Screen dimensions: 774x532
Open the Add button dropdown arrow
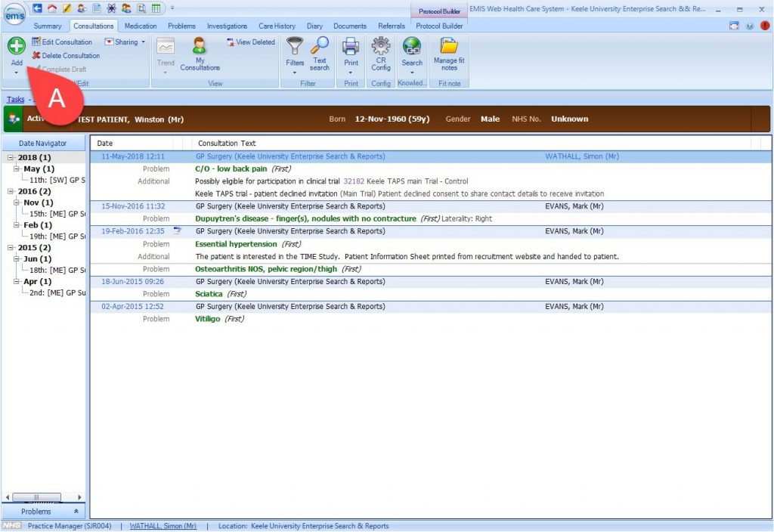click(17, 73)
